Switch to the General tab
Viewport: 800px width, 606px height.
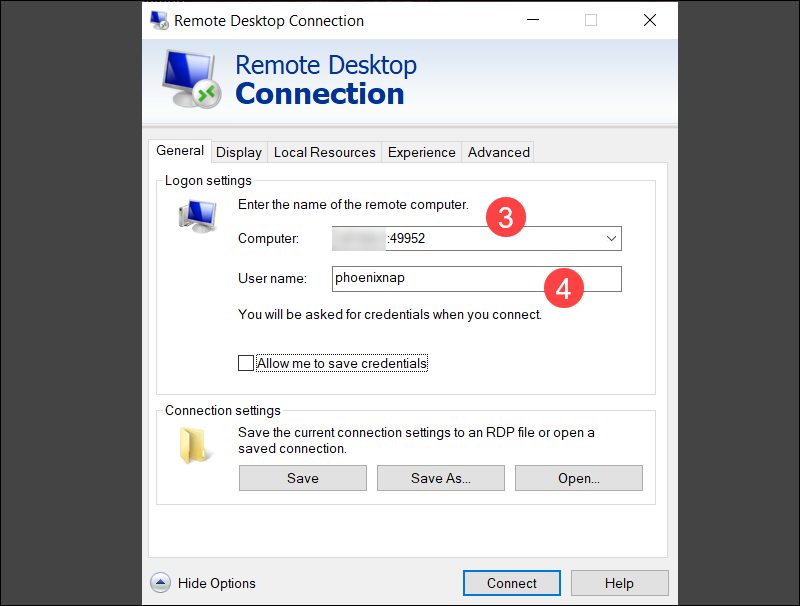[x=180, y=151]
